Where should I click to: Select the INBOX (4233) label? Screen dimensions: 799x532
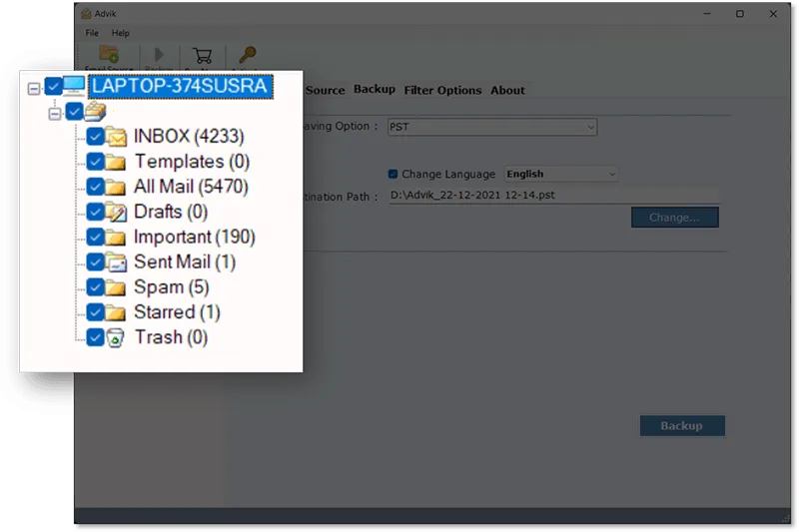point(189,137)
